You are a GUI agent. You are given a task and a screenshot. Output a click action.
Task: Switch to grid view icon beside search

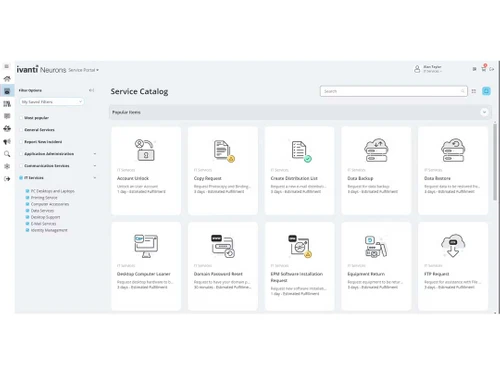(x=474, y=91)
